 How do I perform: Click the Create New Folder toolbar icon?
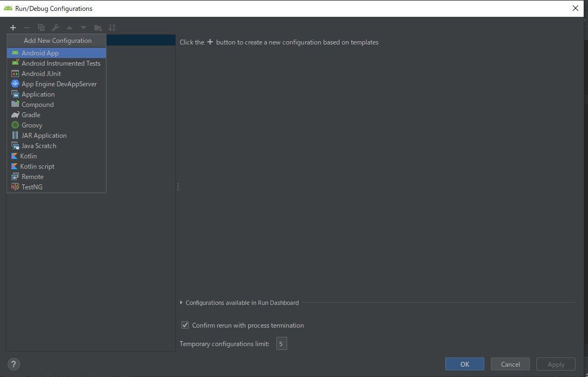tap(98, 28)
